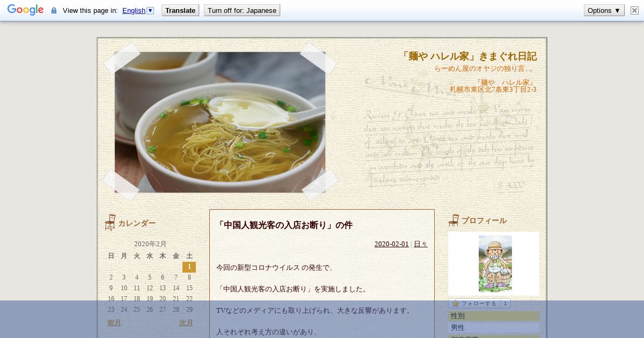Open post title 「中国人観光客の入店お断り」の件
The width and height of the screenshot is (644, 338).
coord(284,225)
